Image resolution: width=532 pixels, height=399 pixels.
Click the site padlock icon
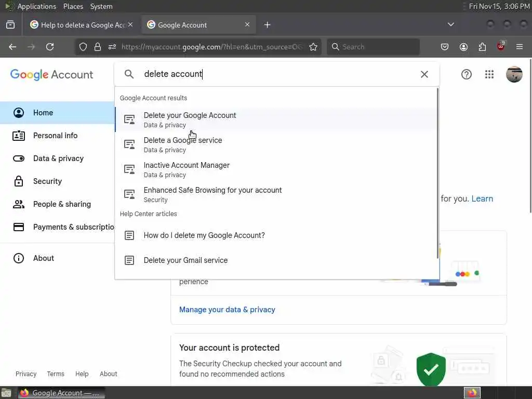[x=98, y=47]
